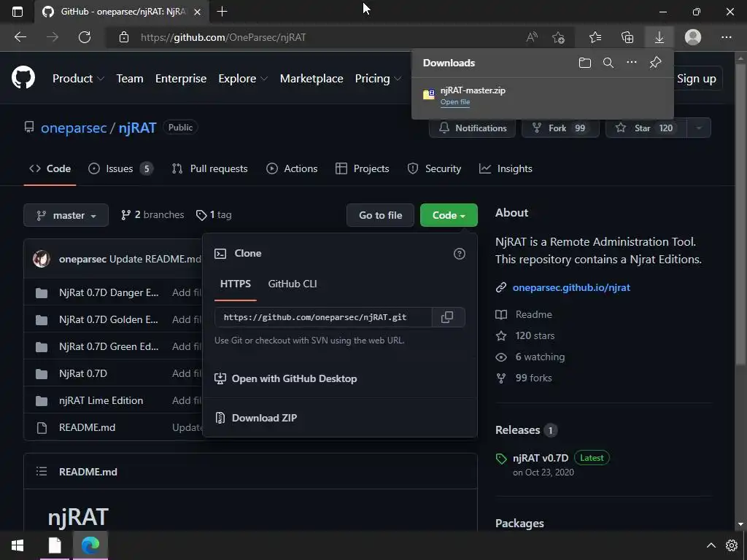The width and height of the screenshot is (747, 560).
Task: Close the GitHub njRAT tab
Action: [197, 12]
